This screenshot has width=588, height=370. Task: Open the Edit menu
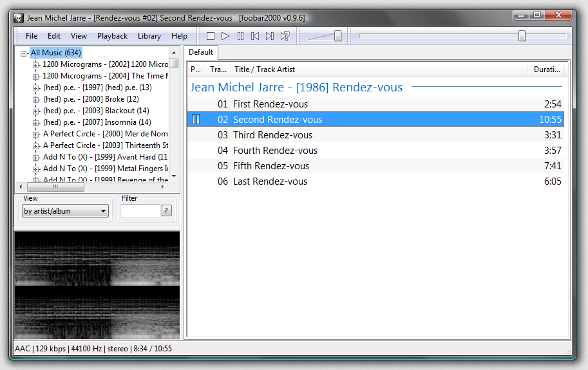[x=54, y=36]
